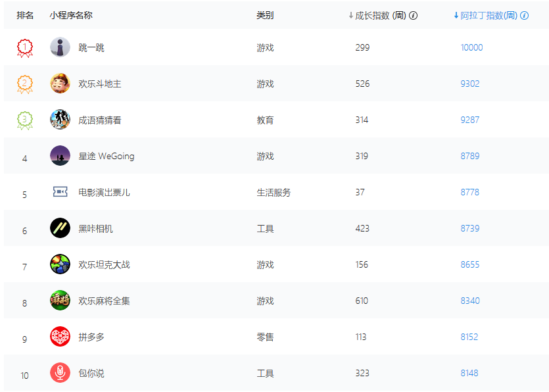
Task: Click the 欢乐麻将全集 mahjong icon
Action: tap(60, 300)
